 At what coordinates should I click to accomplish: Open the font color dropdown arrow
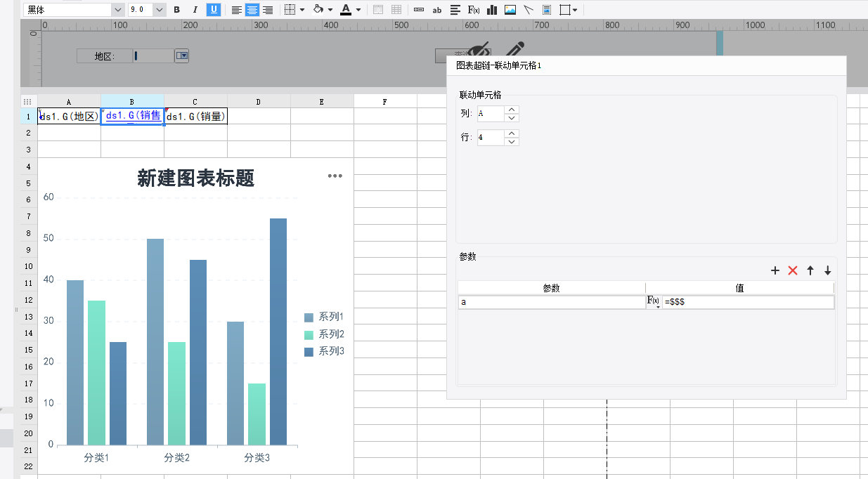[358, 10]
